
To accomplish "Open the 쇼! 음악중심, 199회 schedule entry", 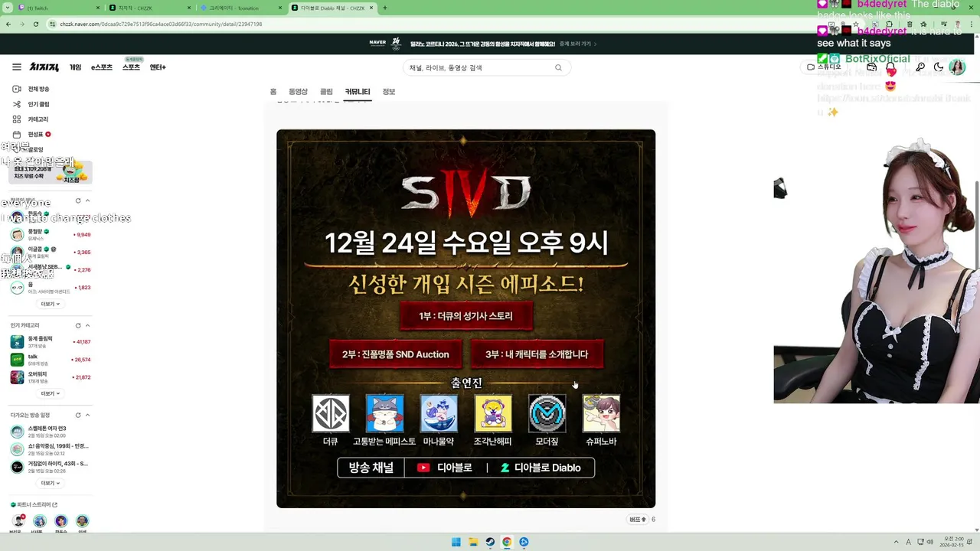I will coord(51,449).
